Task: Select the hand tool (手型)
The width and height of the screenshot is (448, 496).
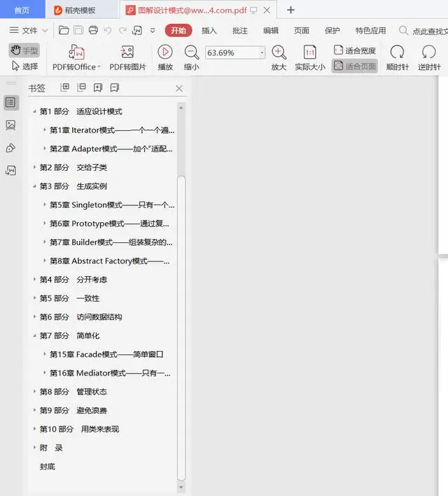Action: pyautogui.click(x=24, y=50)
